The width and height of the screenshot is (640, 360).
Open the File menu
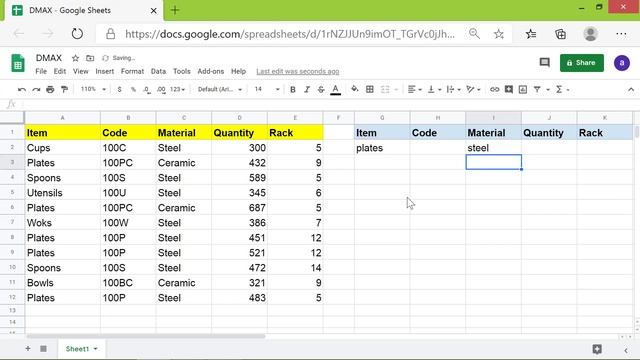click(41, 71)
